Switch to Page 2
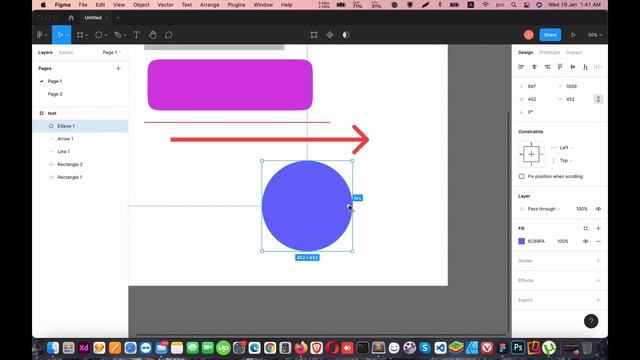 [55, 94]
